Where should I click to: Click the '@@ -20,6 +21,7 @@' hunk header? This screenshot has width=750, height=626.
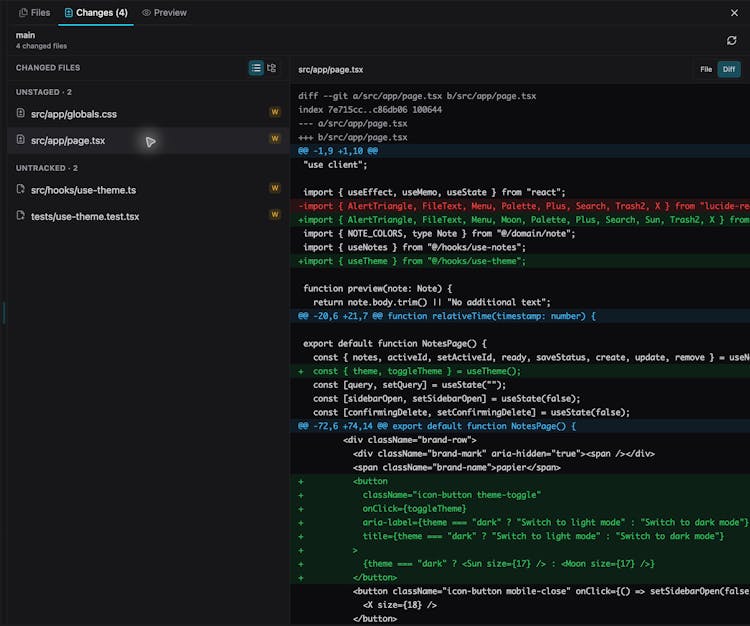(520, 316)
